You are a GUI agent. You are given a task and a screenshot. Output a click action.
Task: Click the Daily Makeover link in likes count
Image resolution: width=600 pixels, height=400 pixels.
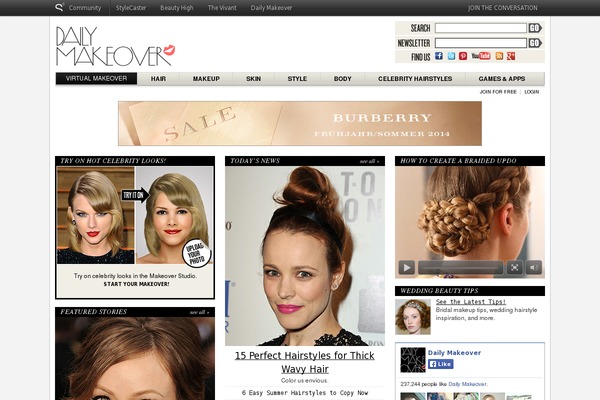[467, 384]
